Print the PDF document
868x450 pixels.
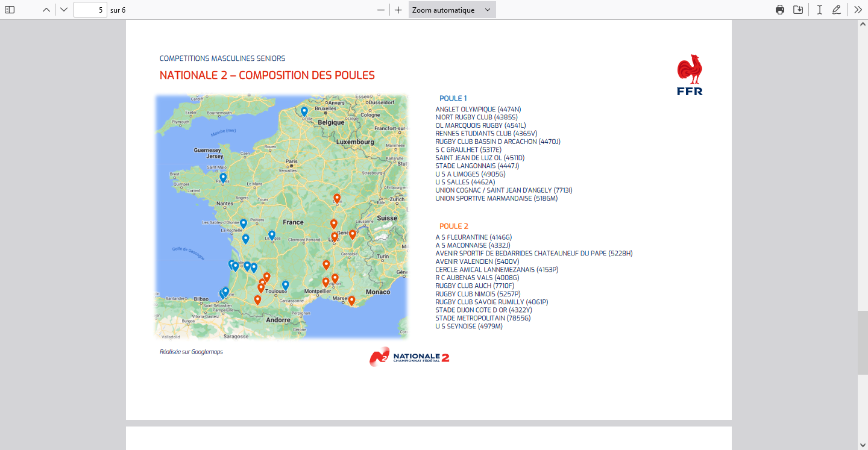point(780,10)
